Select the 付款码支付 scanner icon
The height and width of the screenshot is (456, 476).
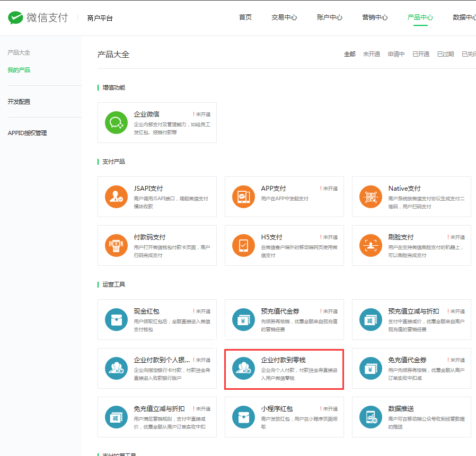point(116,246)
